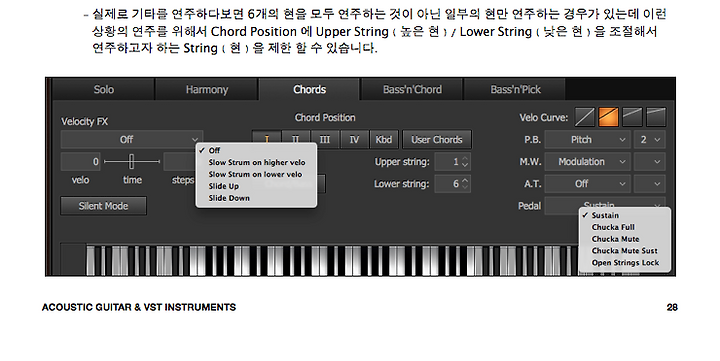Click the Velocity FX label
This screenshot has width=720, height=361.
click(84, 122)
